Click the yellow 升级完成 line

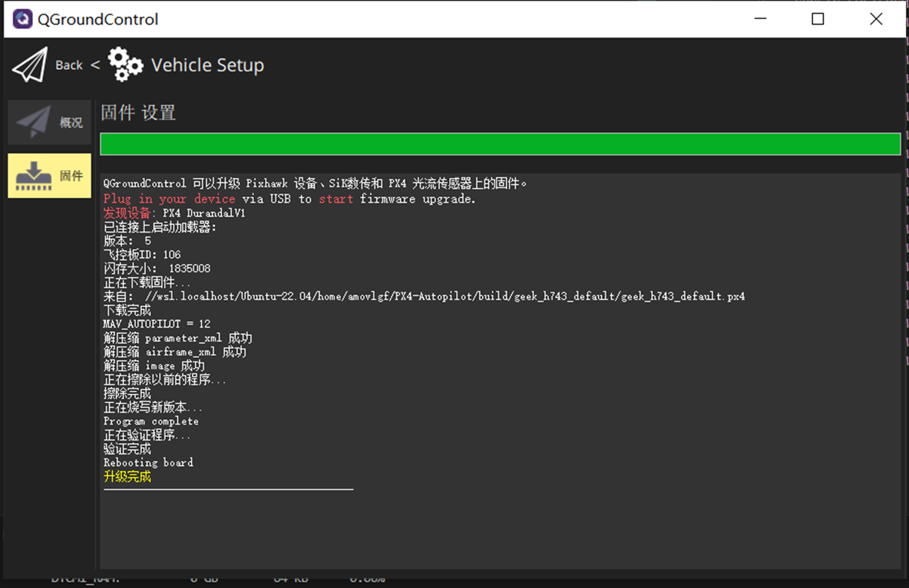pos(127,477)
